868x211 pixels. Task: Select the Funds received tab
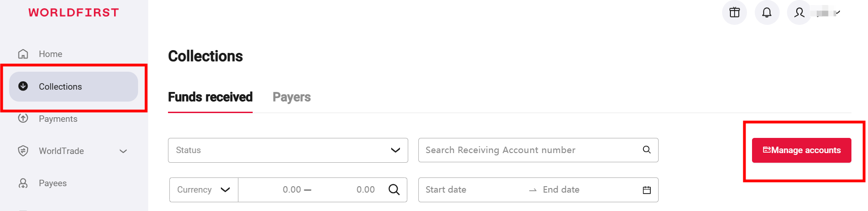pyautogui.click(x=210, y=97)
